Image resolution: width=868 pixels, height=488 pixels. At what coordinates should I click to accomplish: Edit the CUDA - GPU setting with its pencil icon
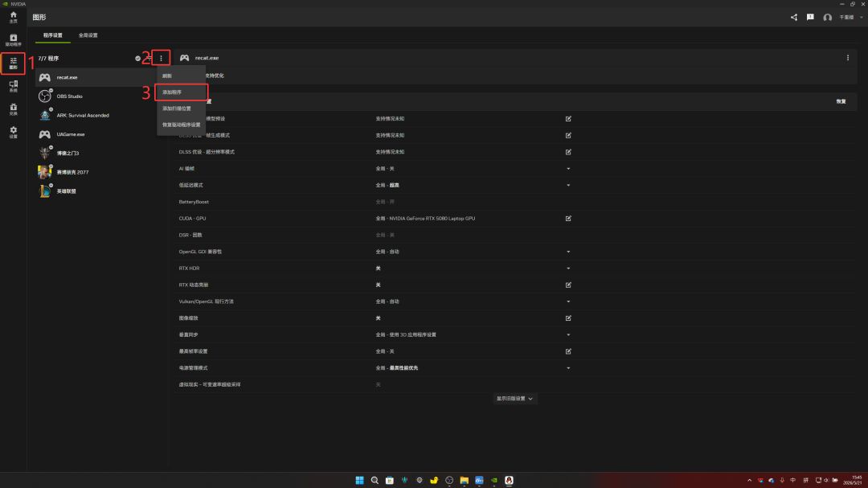click(x=568, y=218)
